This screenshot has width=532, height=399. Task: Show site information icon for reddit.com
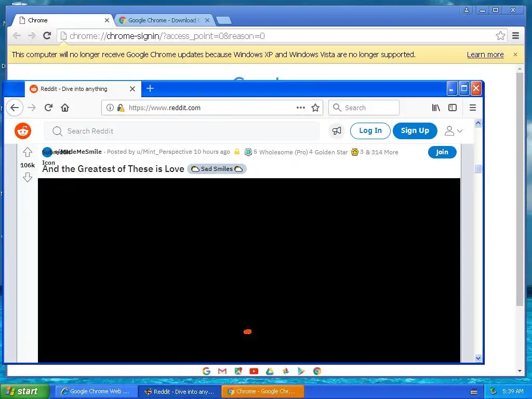pos(110,108)
